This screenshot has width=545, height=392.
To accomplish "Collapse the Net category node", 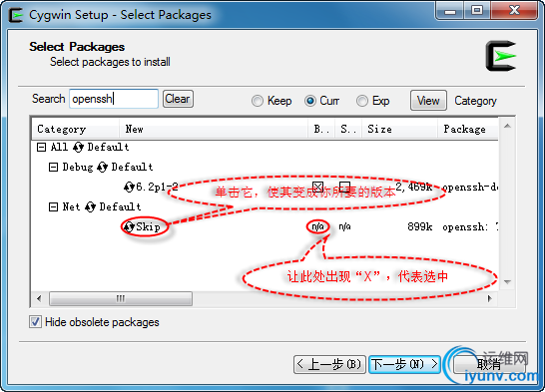I will pyautogui.click(x=53, y=207).
